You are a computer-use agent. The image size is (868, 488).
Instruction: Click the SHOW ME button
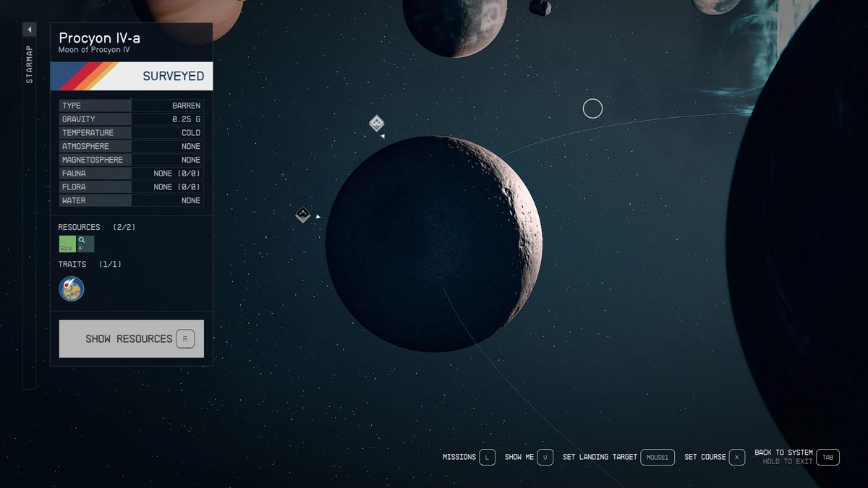pyautogui.click(x=529, y=457)
